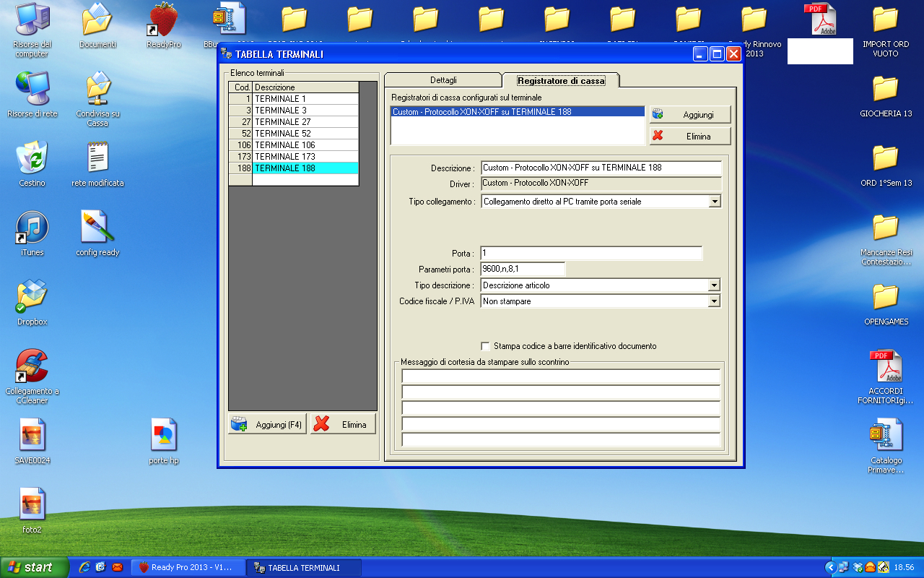Open the Catalogo Primave archive file

click(x=886, y=445)
